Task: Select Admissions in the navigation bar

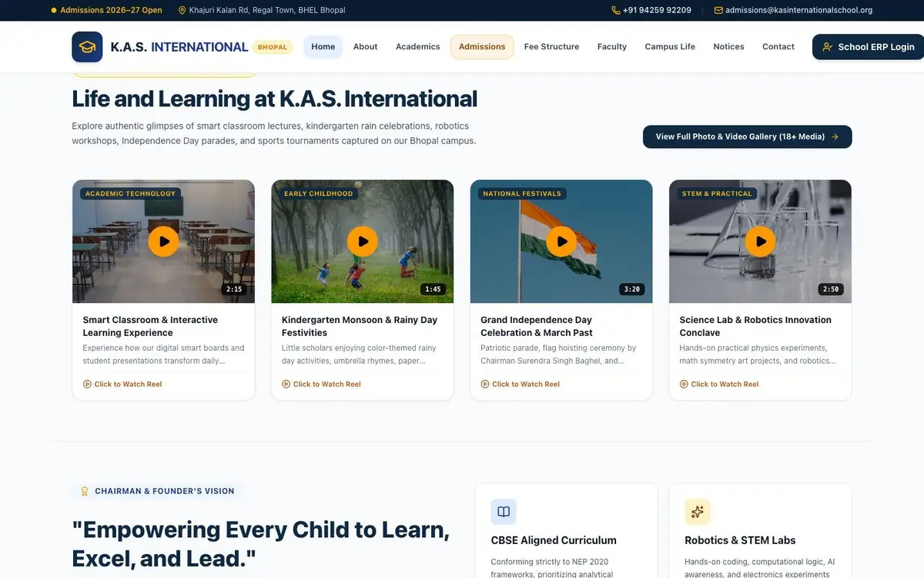Action: click(482, 47)
